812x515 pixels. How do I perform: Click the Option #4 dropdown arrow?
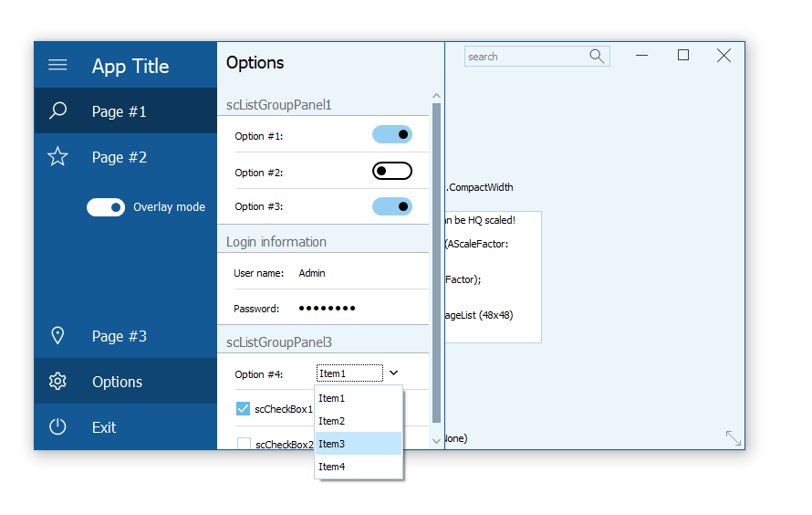pos(393,373)
